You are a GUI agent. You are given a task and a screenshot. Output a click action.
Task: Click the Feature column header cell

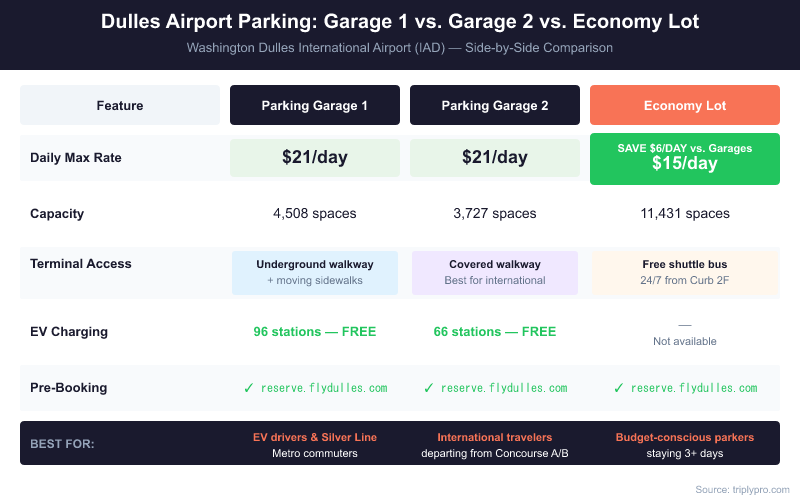click(120, 105)
